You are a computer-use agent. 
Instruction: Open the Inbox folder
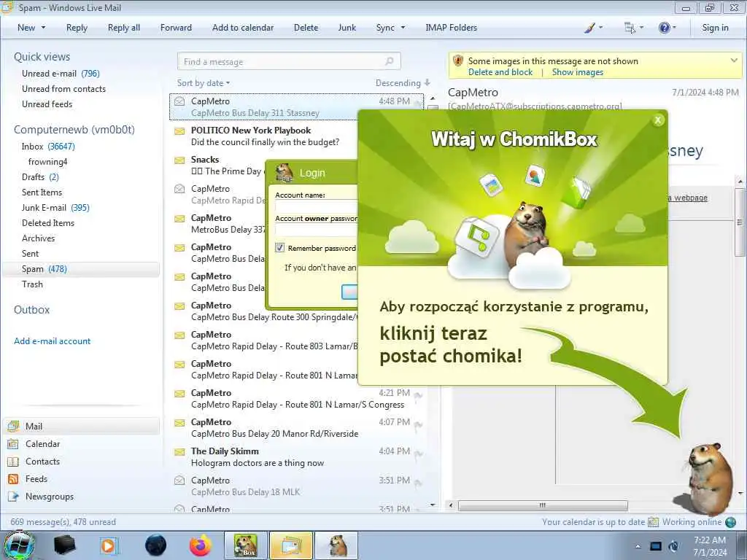pyautogui.click(x=47, y=147)
